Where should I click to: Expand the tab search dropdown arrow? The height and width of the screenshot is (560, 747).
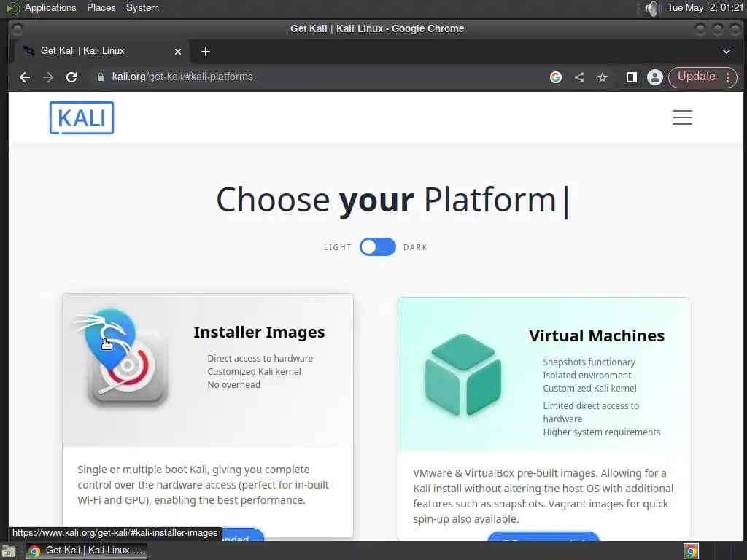pos(727,52)
